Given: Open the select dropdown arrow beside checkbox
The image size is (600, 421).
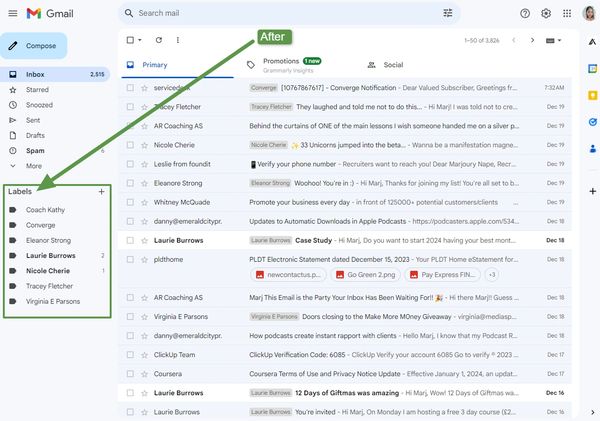Looking at the screenshot, I should [140, 40].
